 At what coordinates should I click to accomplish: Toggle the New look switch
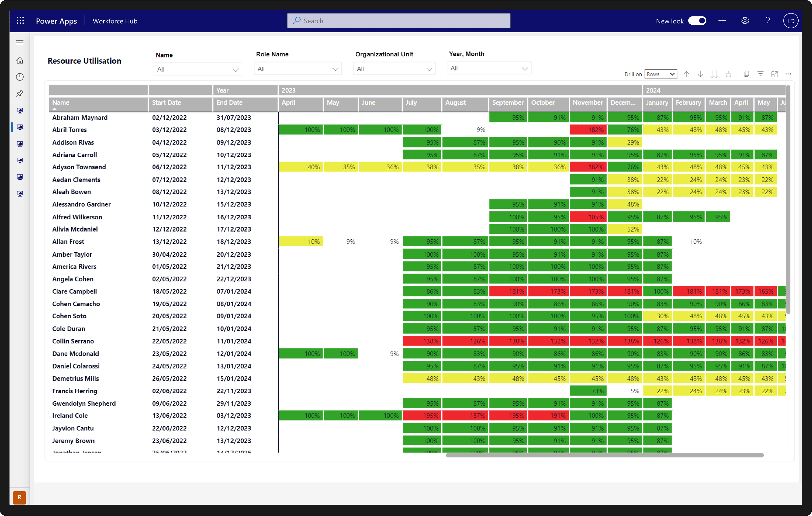[697, 21]
